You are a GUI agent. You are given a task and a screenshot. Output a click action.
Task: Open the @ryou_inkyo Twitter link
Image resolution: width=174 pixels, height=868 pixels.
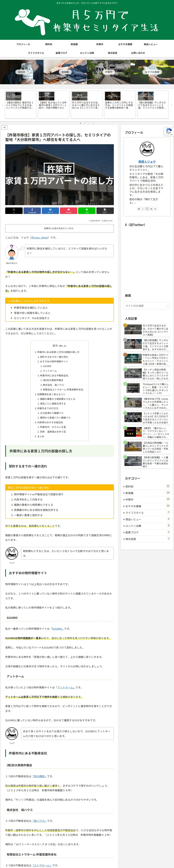(x=40, y=238)
